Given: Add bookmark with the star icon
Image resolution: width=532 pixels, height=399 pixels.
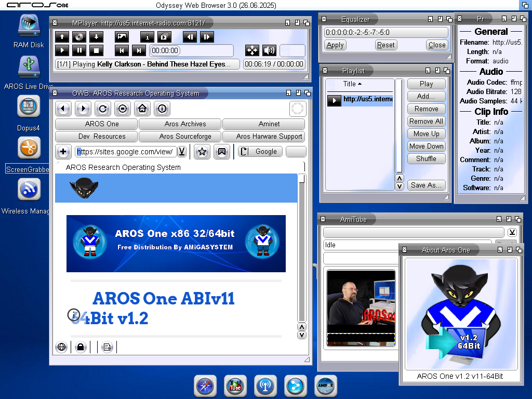Looking at the screenshot, I should click(x=202, y=152).
